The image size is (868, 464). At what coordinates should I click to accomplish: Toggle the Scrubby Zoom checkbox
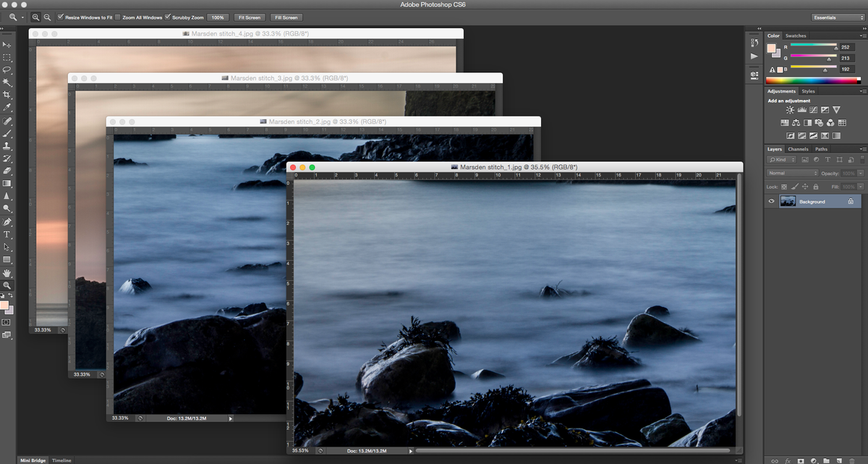click(x=168, y=17)
